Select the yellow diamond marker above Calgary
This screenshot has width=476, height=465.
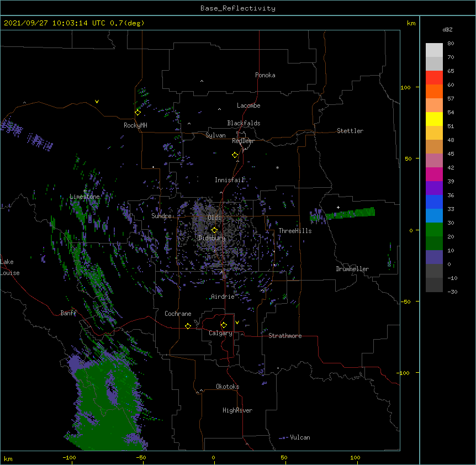pos(224,325)
